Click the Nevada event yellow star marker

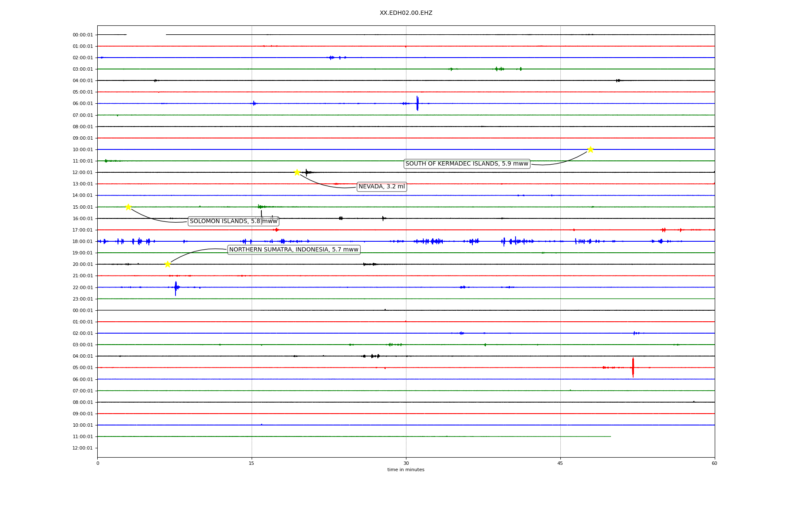[297, 172]
